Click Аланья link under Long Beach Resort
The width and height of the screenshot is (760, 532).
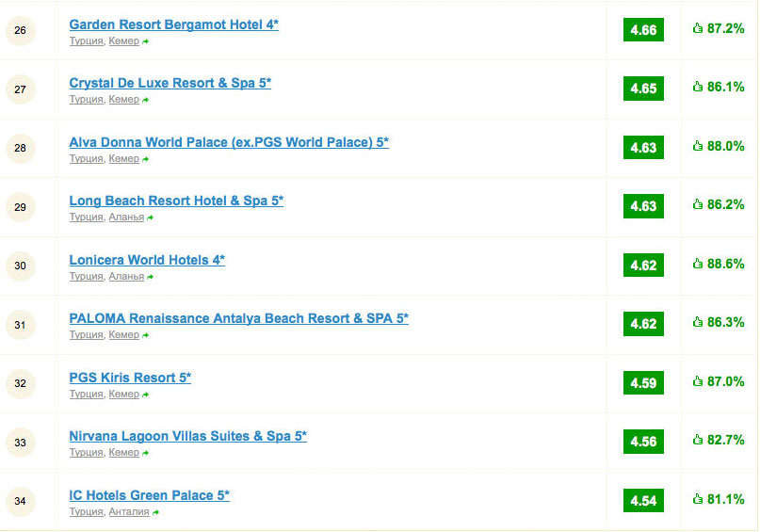tap(126, 218)
